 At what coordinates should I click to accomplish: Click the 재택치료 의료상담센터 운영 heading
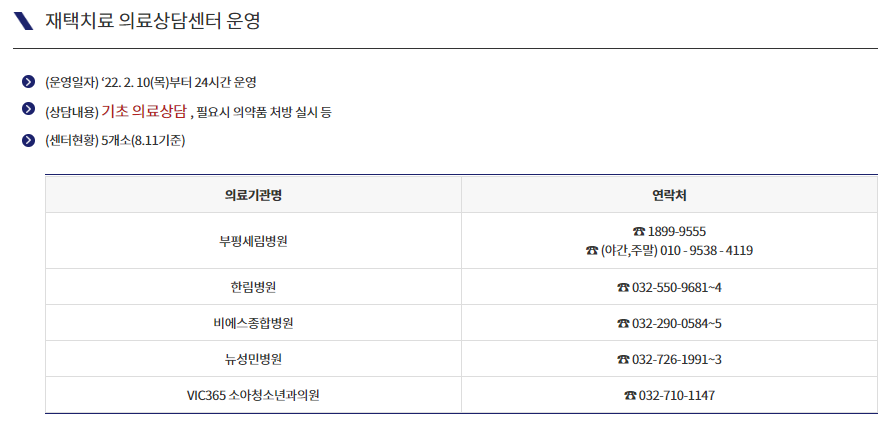pos(153,21)
